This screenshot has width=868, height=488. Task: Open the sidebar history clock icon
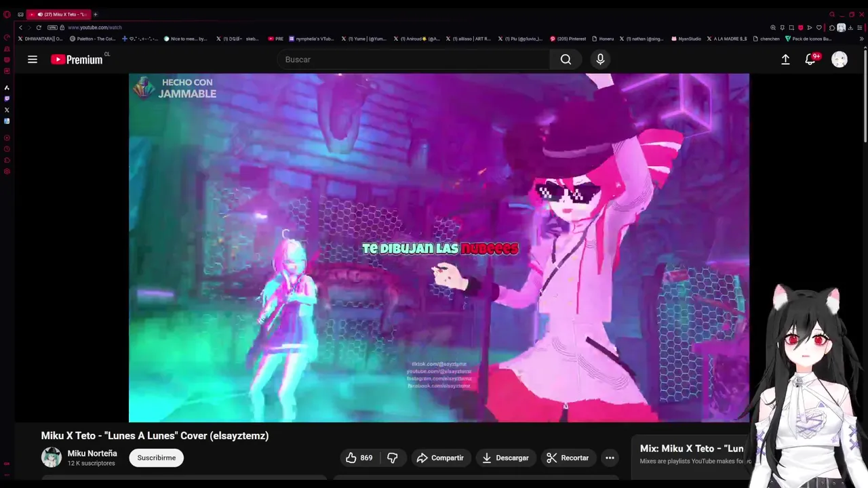tap(7, 149)
